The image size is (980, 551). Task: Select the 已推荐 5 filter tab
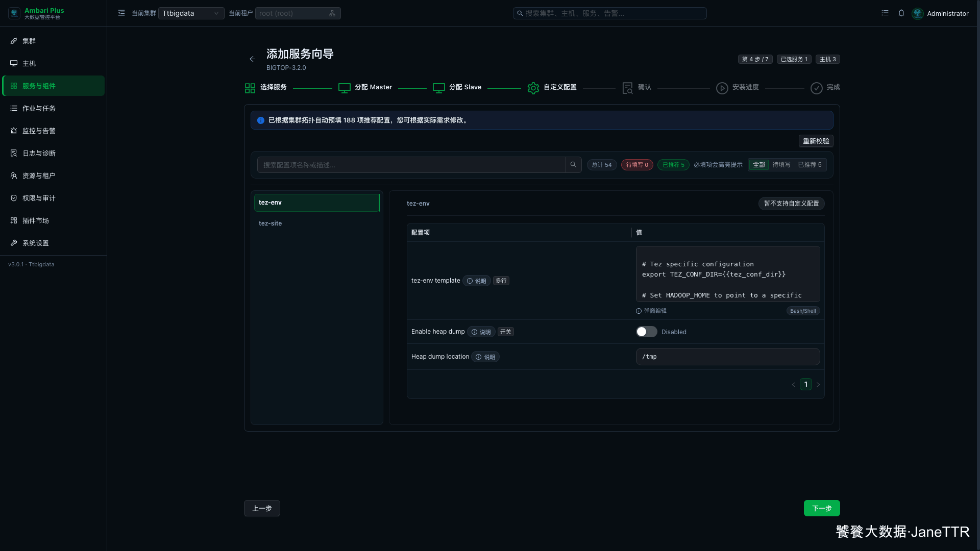(x=810, y=165)
